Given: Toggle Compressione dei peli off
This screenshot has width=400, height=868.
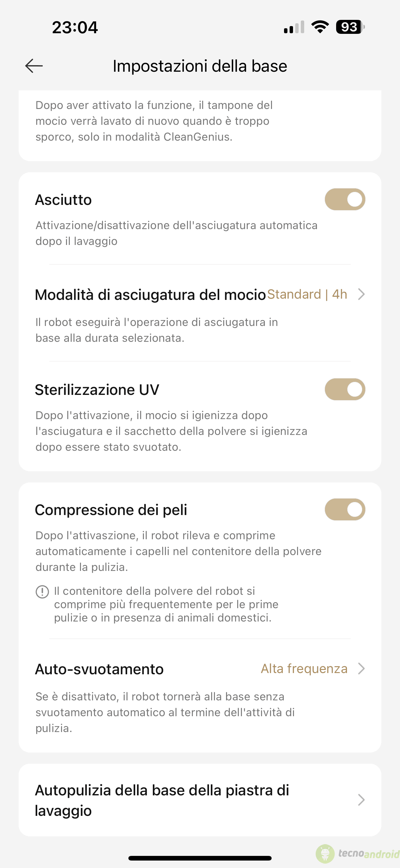Looking at the screenshot, I should tap(345, 509).
